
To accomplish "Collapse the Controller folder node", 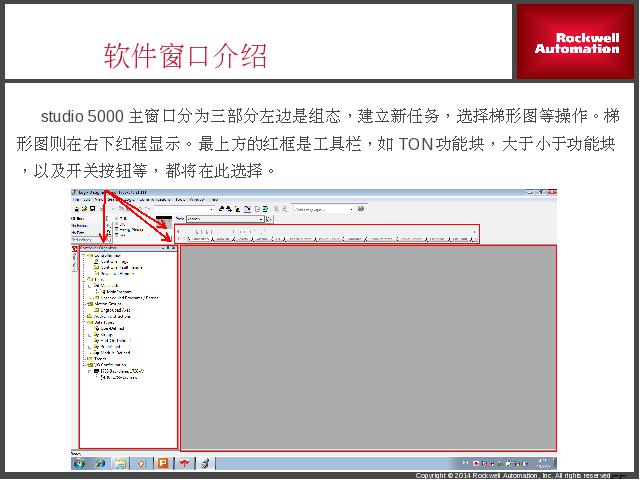I will (84, 256).
